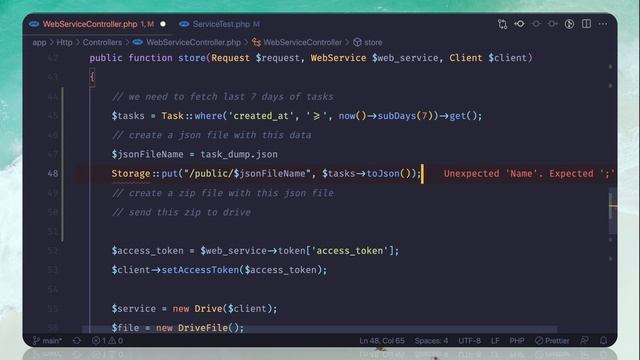Split the editor with split icon
Image resolution: width=640 pixels, height=360 pixels.
pos(587,24)
